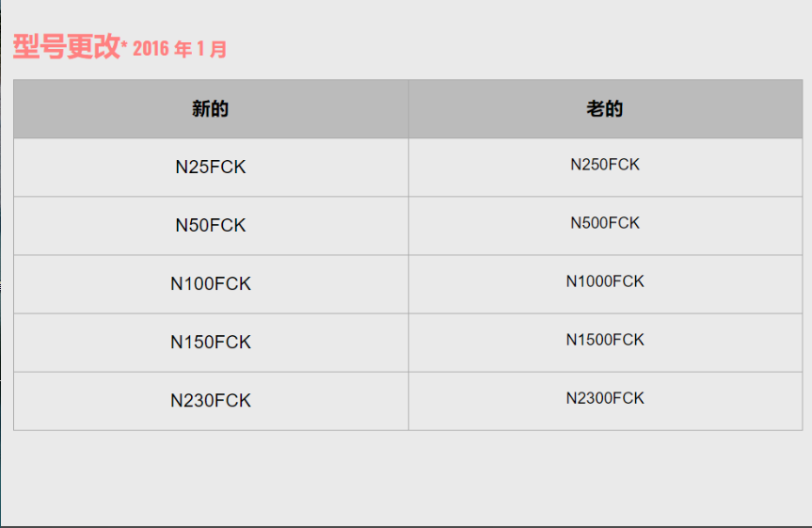Viewport: 812px width, 528px height.
Task: Click the 型号更改 heading
Action: pos(66,47)
